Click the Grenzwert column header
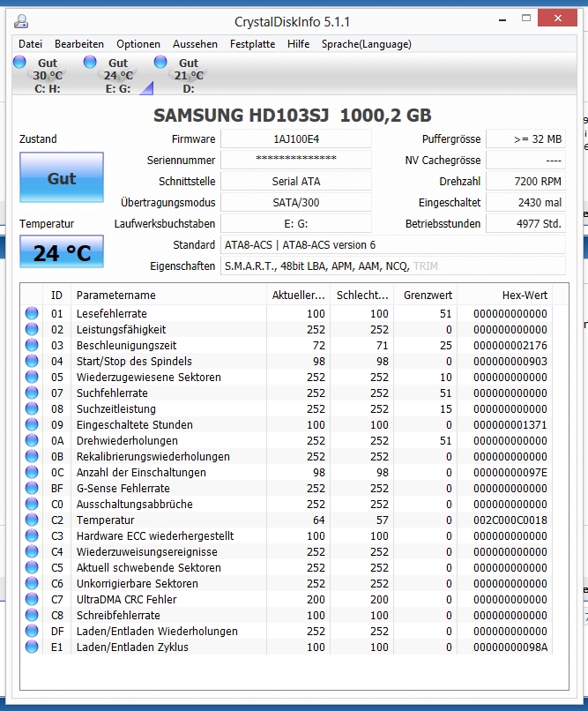This screenshot has width=588, height=711. [426, 296]
